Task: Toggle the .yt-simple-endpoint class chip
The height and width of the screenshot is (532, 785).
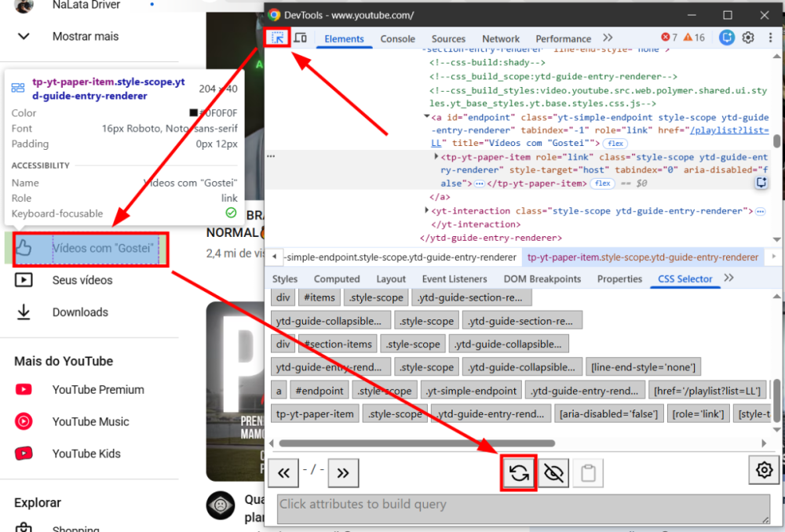Action: (471, 391)
